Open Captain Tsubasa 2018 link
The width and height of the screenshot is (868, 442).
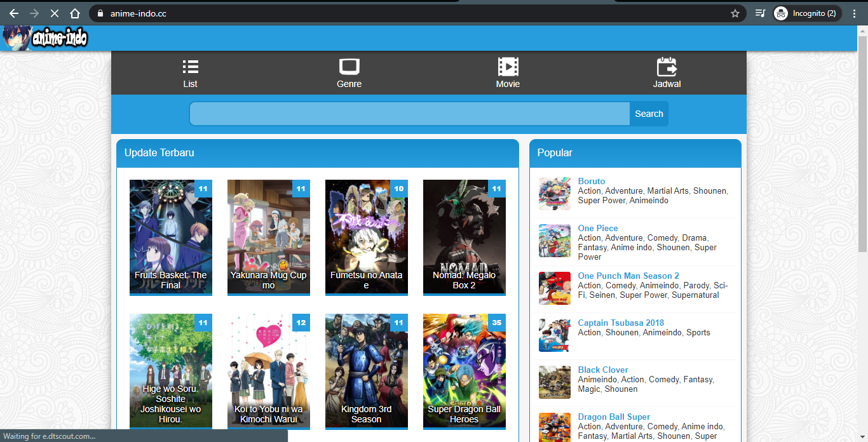click(x=621, y=323)
